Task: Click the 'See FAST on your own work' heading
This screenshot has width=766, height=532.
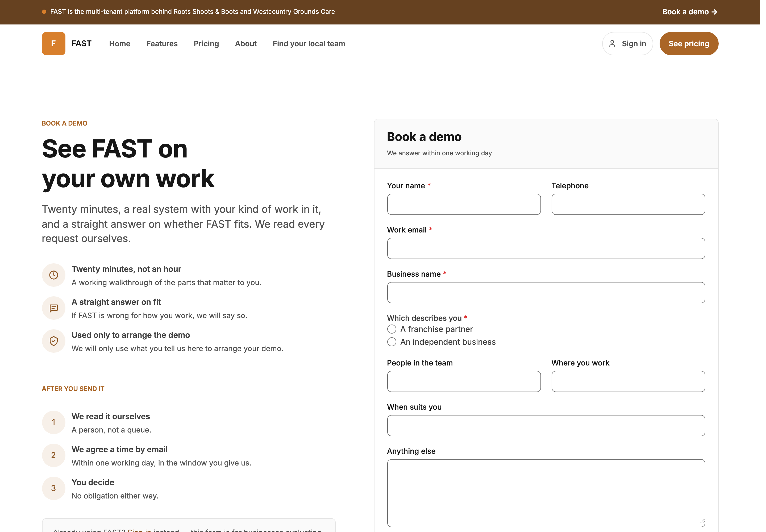Action: 128,164
